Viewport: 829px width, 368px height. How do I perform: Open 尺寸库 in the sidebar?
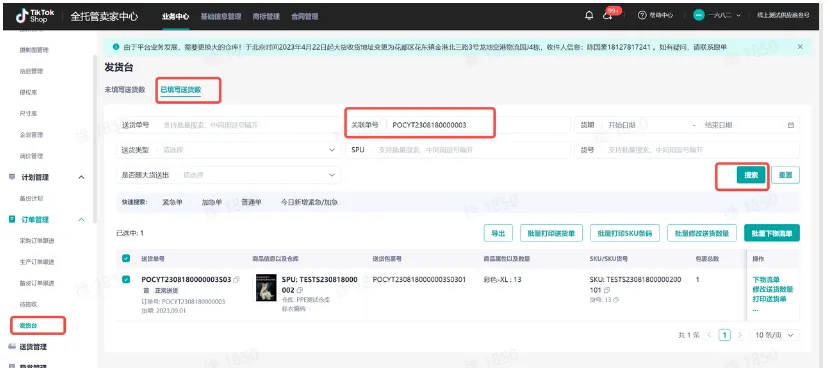28,114
